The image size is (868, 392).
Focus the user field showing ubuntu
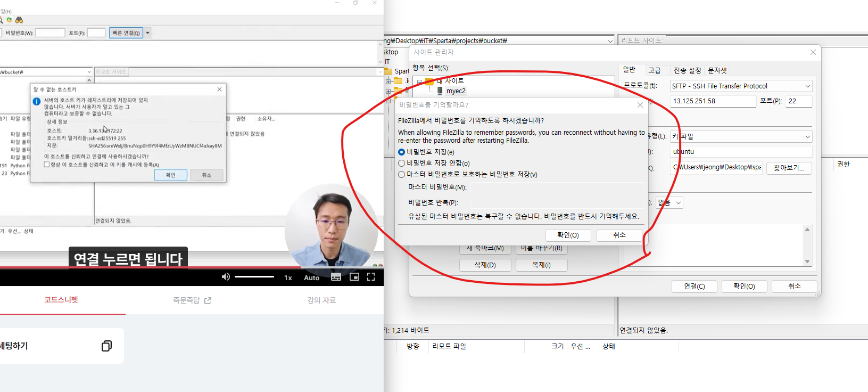coord(741,152)
